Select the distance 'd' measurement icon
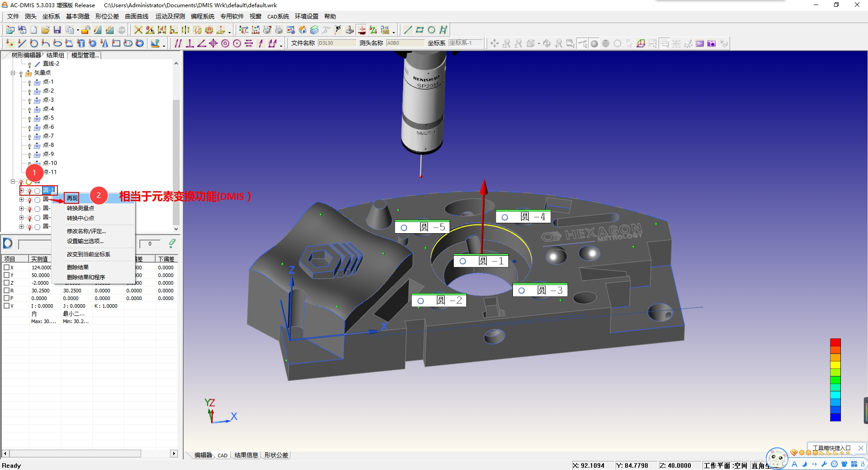The height and width of the screenshot is (470, 868). (x=162, y=30)
